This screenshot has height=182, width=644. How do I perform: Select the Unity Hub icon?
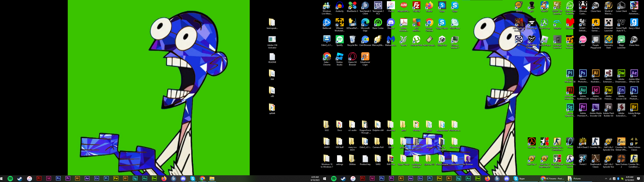point(442,41)
